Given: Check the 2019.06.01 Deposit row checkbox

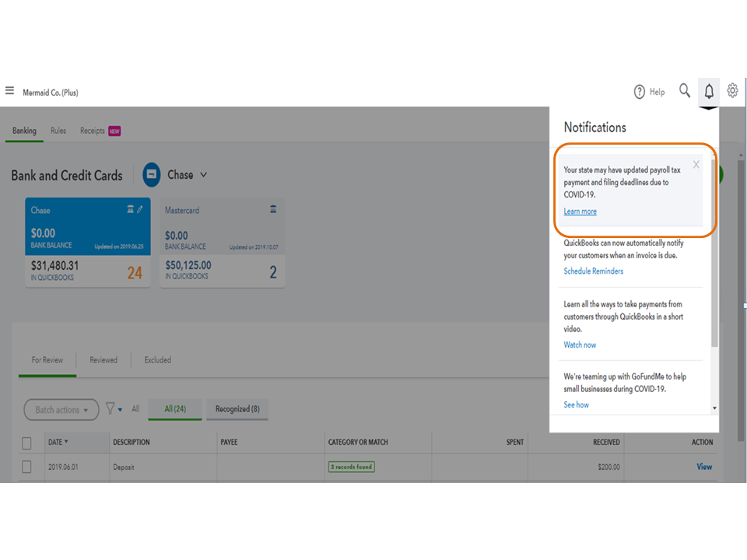Looking at the screenshot, I should (x=26, y=467).
